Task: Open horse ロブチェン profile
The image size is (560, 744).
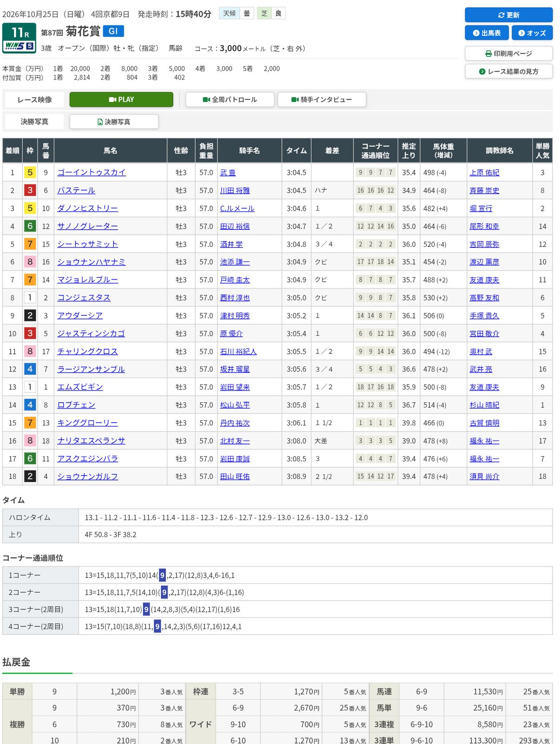Action: tap(76, 405)
